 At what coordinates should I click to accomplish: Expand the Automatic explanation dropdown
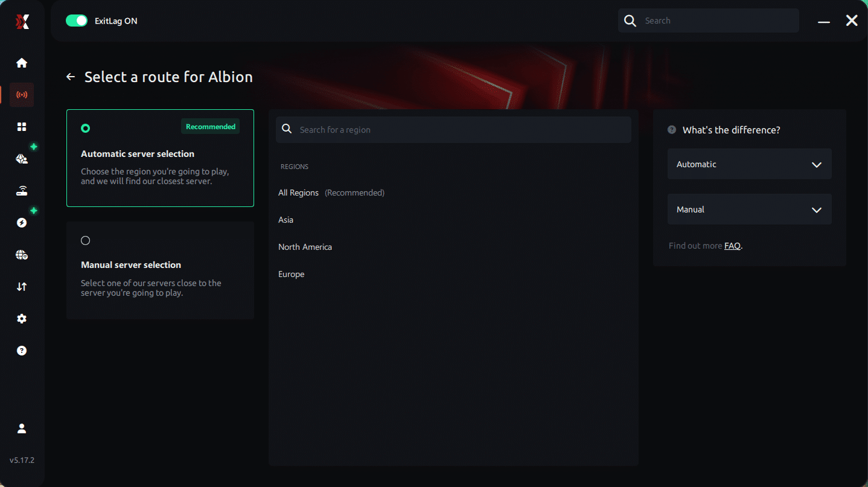(x=750, y=164)
